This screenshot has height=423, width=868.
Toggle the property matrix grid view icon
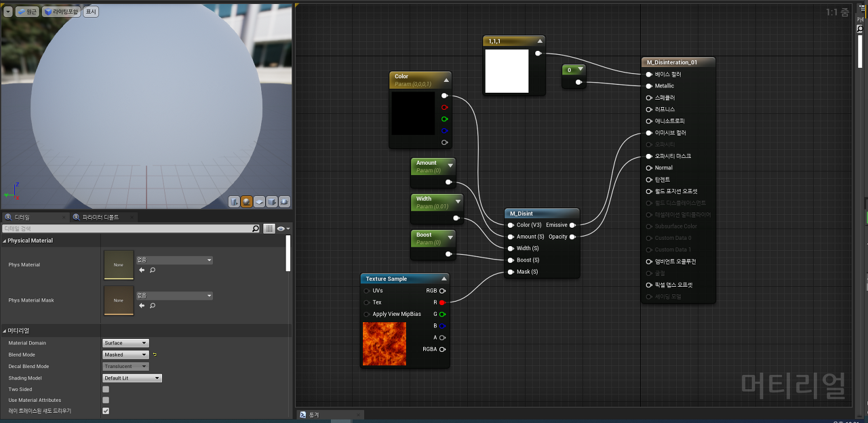(269, 229)
